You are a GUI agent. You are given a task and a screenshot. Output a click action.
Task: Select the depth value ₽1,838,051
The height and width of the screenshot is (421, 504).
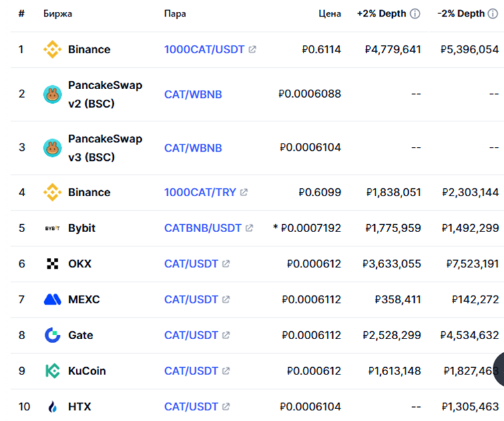click(x=393, y=192)
